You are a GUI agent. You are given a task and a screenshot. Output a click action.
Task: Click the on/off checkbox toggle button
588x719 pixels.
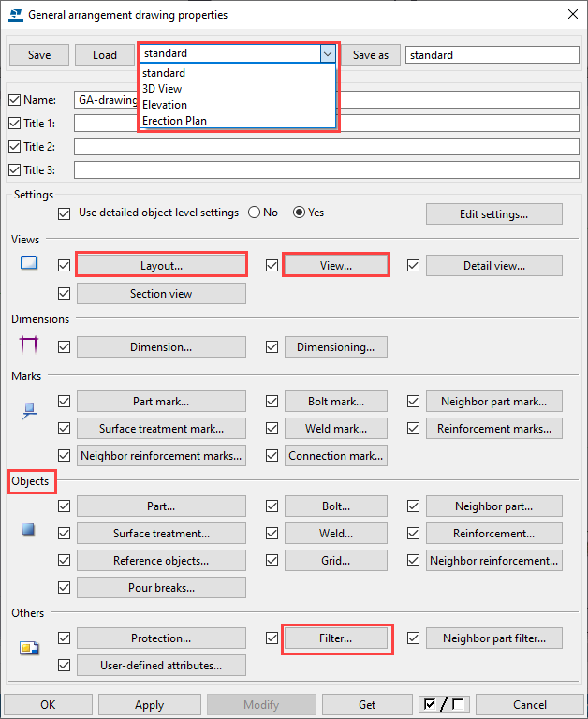[x=445, y=705]
